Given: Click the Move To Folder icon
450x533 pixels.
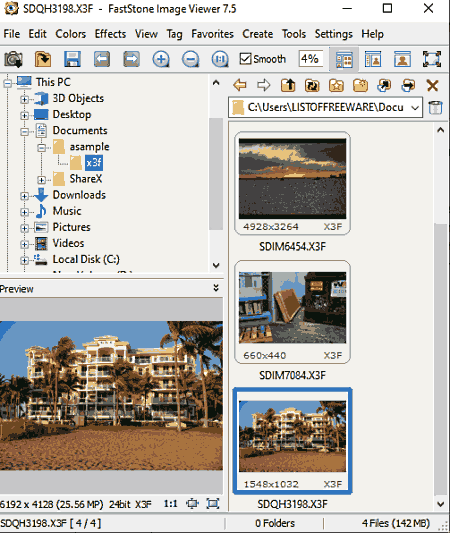Looking at the screenshot, I should 408,85.
